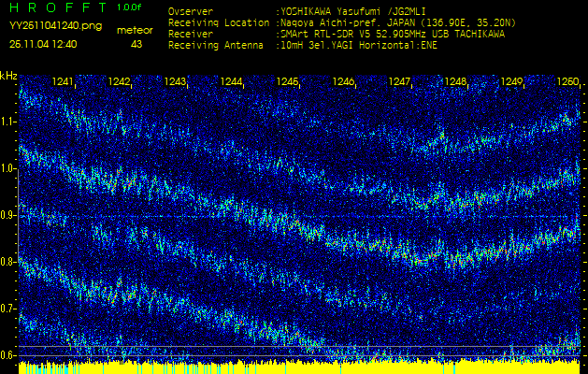Viewport: 588px width, 374px height.
Task: Click the HROFFT program title
Action: 56,7
